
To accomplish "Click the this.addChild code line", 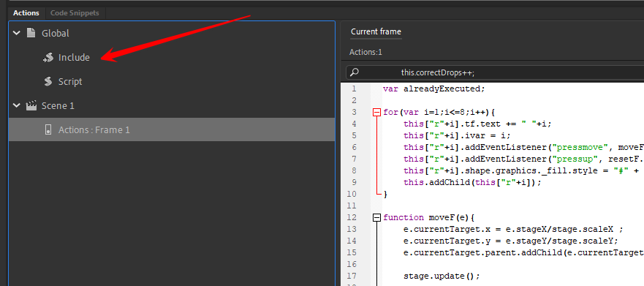I will point(473,182).
